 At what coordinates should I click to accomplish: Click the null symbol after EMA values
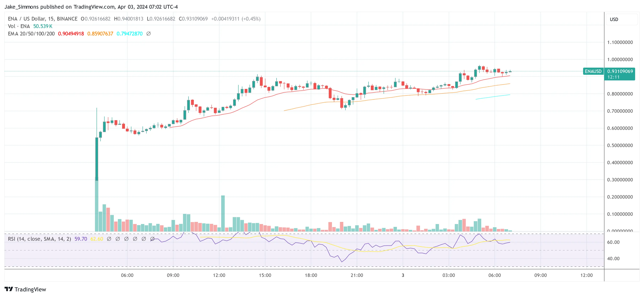[149, 34]
